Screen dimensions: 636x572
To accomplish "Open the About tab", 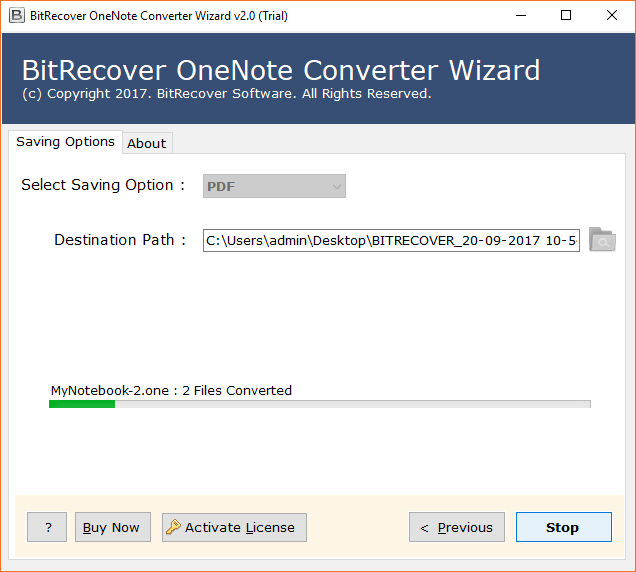I will (x=147, y=143).
